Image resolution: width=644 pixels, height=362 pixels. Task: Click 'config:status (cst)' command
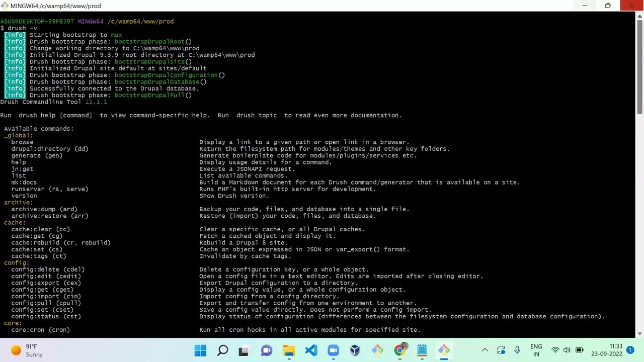46,316
